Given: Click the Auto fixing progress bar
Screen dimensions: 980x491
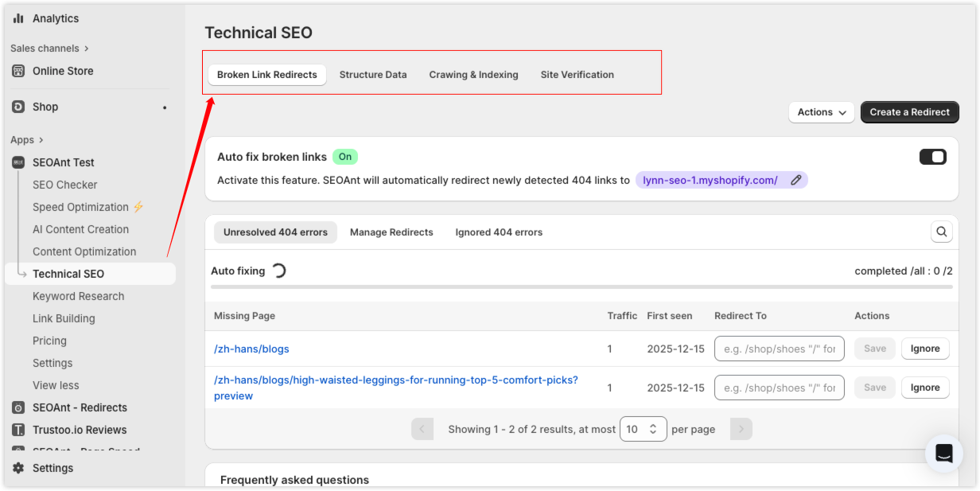Looking at the screenshot, I should [x=581, y=286].
